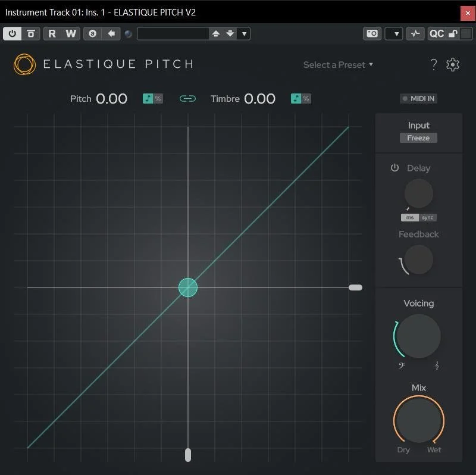476x475 pixels.
Task: Toggle the MIDI IN button
Action: point(419,98)
